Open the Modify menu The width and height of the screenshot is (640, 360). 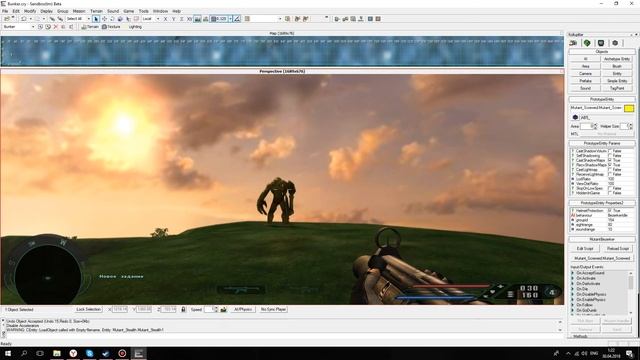coord(30,11)
